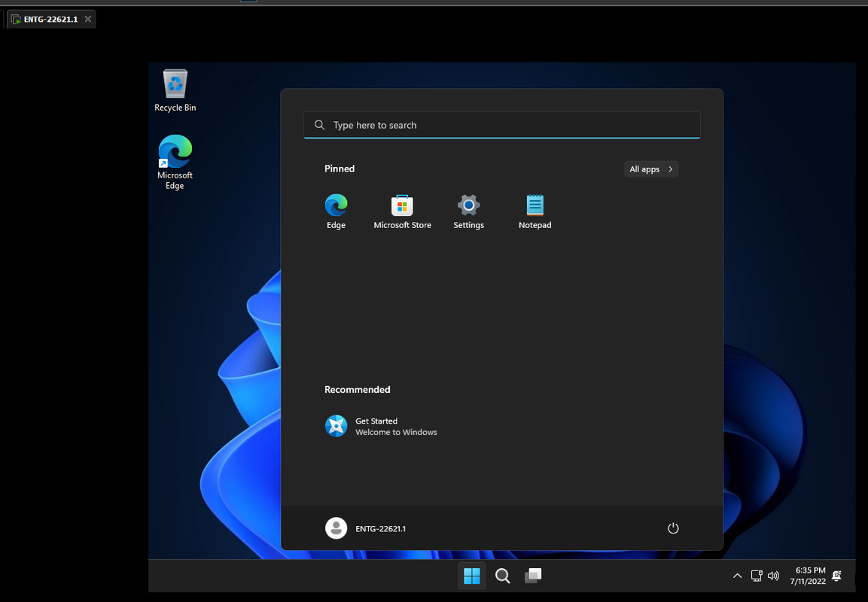
Task: Open Search from the taskbar
Action: pyautogui.click(x=503, y=576)
